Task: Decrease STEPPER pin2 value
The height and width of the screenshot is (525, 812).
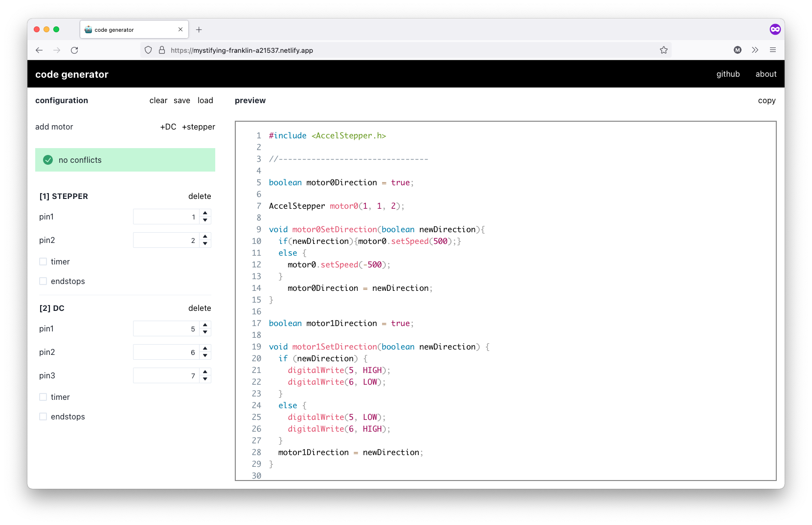Action: click(x=205, y=244)
